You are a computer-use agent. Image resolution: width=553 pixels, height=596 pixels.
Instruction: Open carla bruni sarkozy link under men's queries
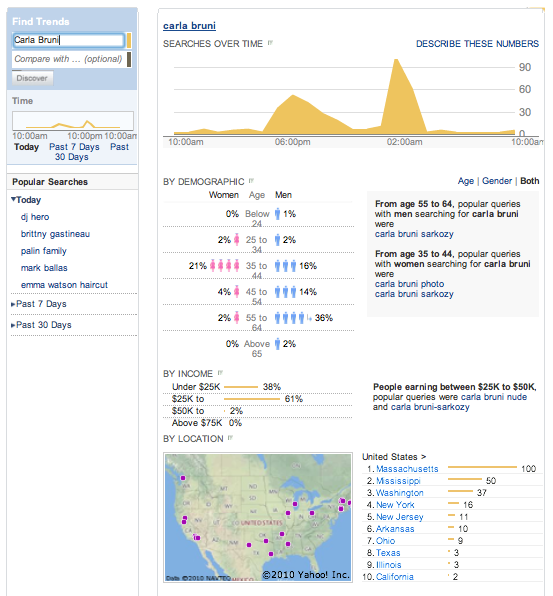click(x=414, y=234)
